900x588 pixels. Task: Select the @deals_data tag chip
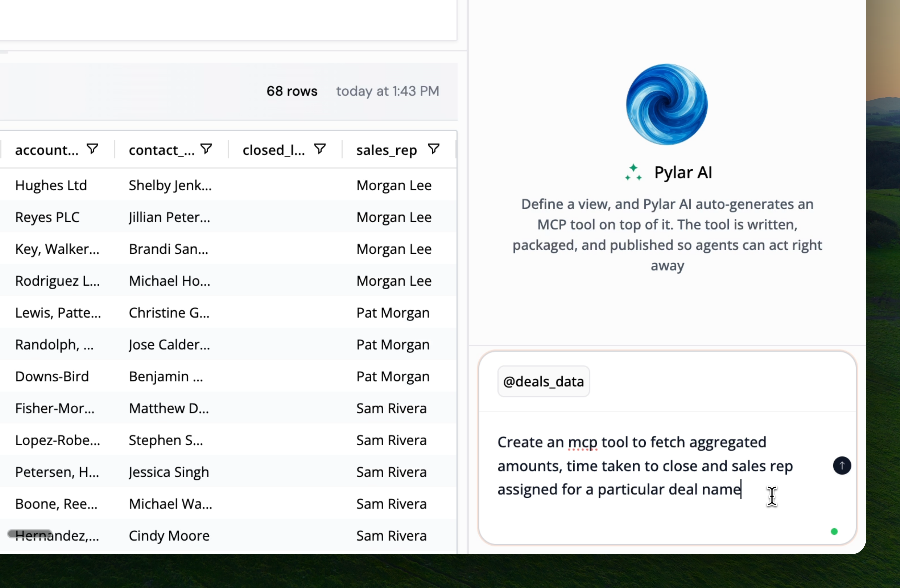point(543,382)
